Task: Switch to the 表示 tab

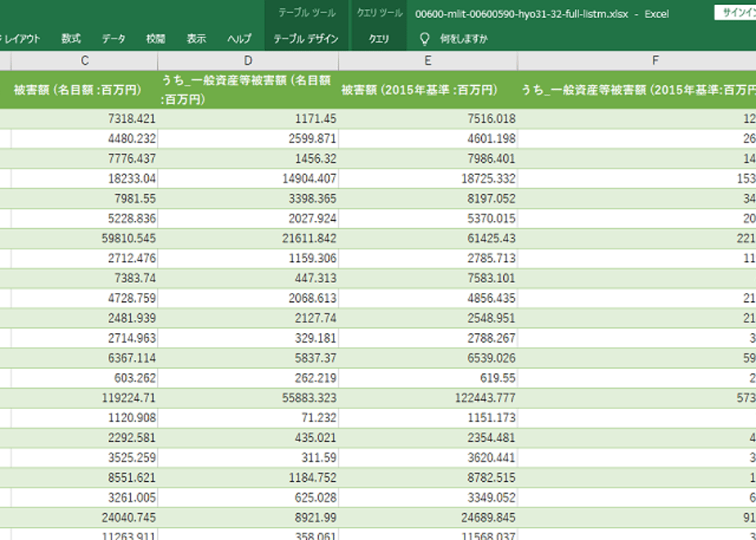Action: [x=196, y=38]
